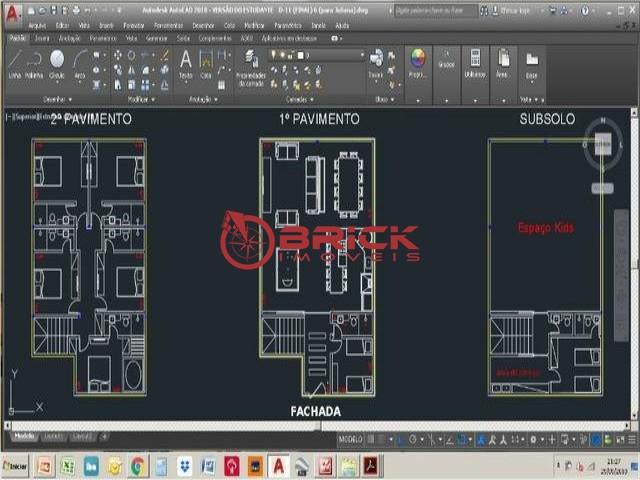Click the Inserir block icon

(x=376, y=64)
